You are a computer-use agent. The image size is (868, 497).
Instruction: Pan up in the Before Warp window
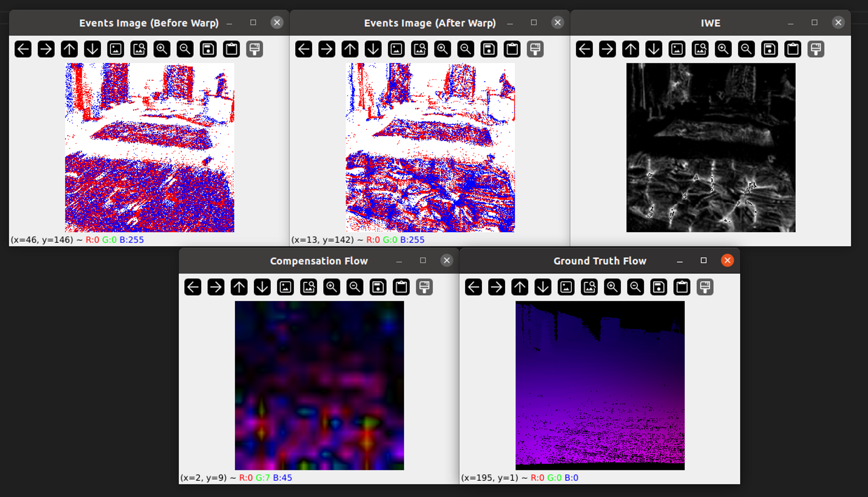(69, 49)
